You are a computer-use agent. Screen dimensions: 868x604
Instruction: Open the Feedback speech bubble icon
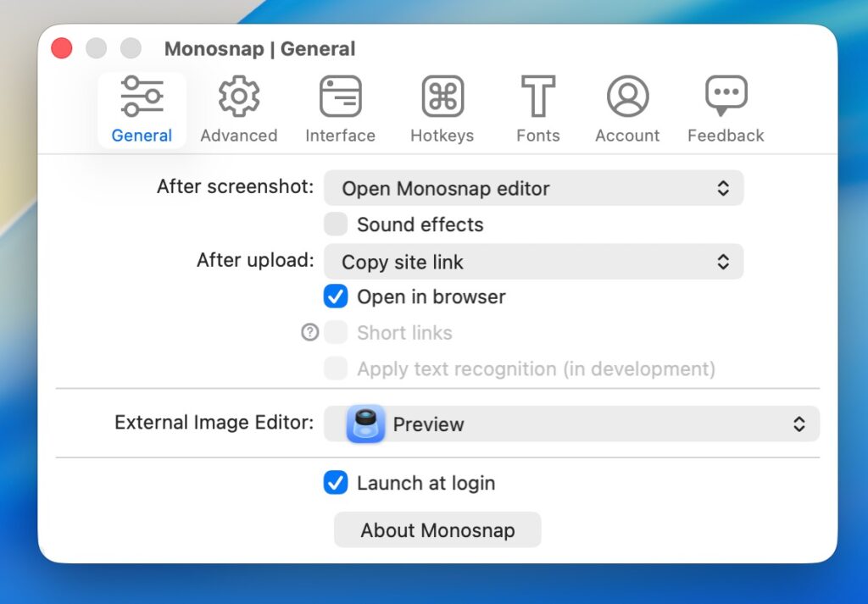726,97
